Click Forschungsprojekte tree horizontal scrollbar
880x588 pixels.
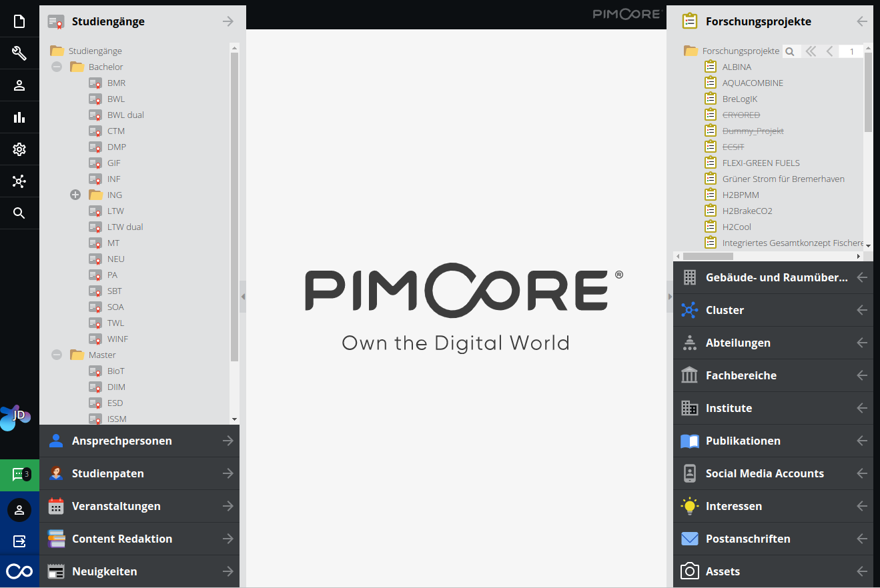click(x=708, y=256)
